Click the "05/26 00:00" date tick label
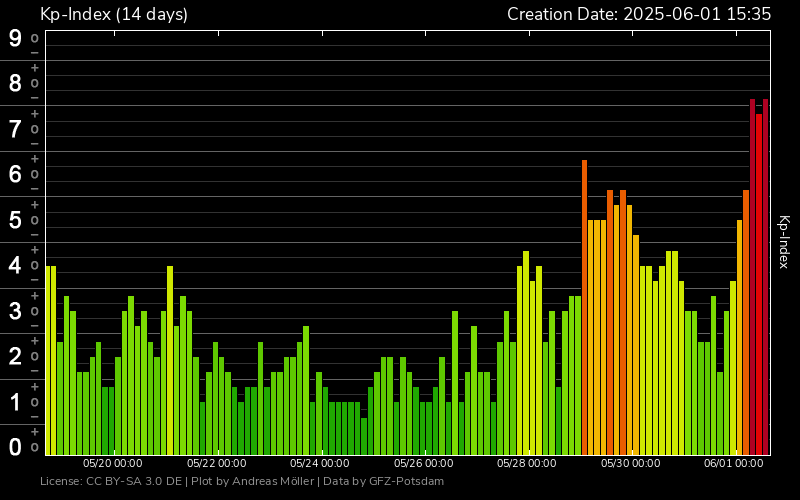The image size is (800, 500). click(423, 463)
